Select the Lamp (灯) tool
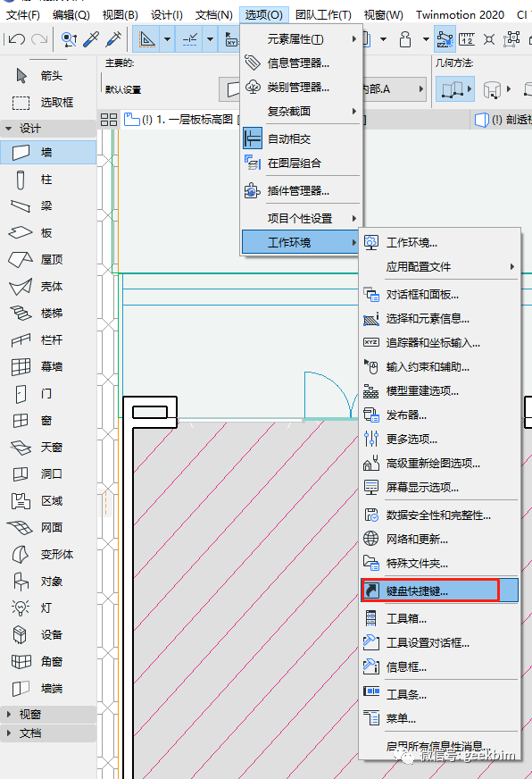The height and width of the screenshot is (779, 532). [x=48, y=608]
